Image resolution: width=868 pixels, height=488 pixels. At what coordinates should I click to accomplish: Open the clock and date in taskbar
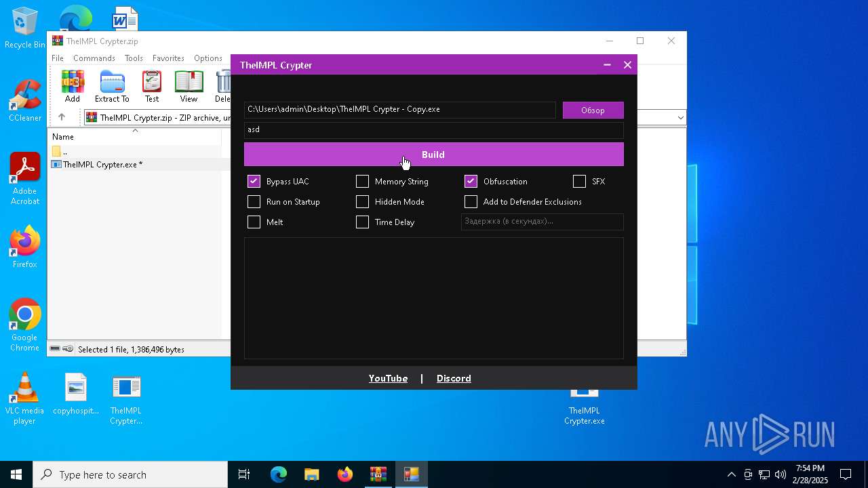click(810, 474)
